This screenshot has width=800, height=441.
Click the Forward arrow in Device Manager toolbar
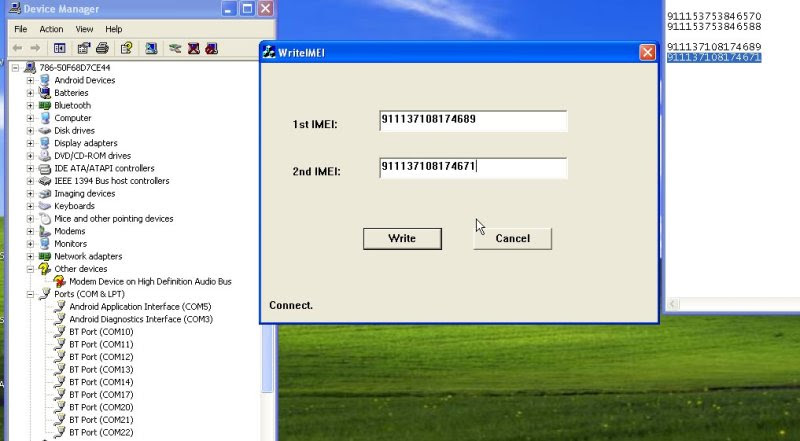click(x=35, y=48)
